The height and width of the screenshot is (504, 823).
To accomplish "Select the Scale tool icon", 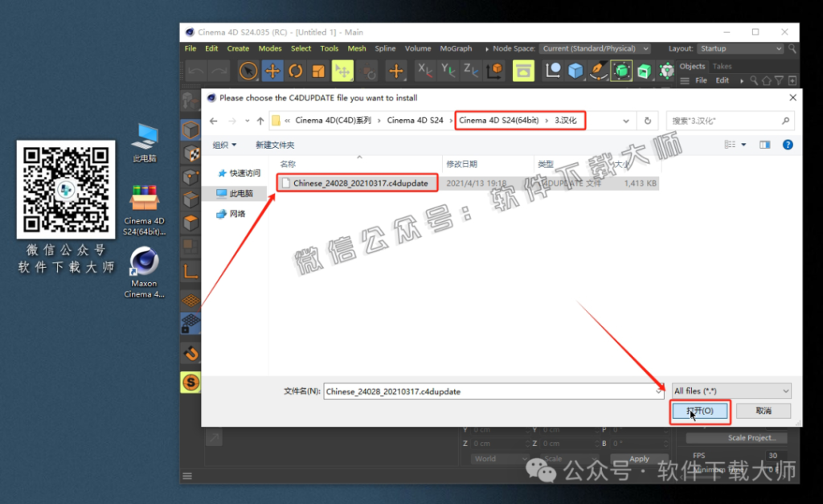I will [318, 71].
